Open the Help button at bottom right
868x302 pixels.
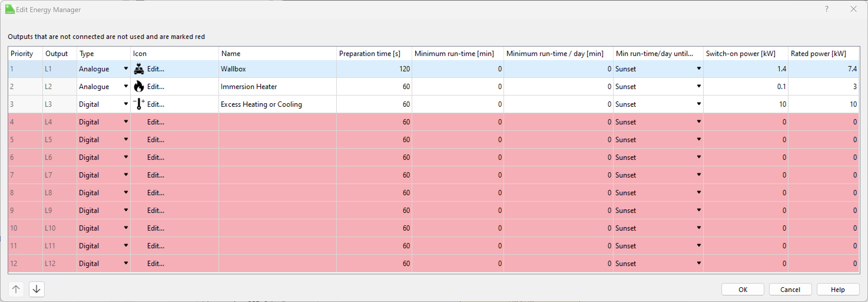tap(837, 290)
